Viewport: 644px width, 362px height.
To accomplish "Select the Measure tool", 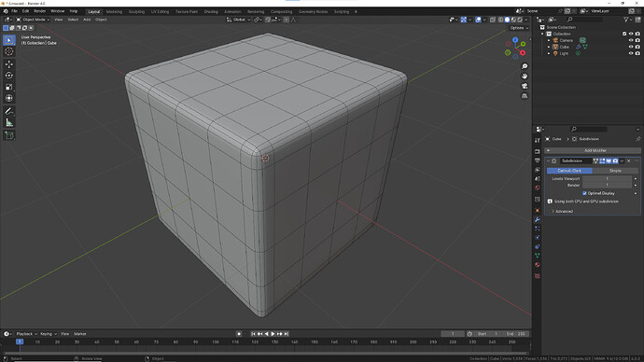I will (9, 123).
